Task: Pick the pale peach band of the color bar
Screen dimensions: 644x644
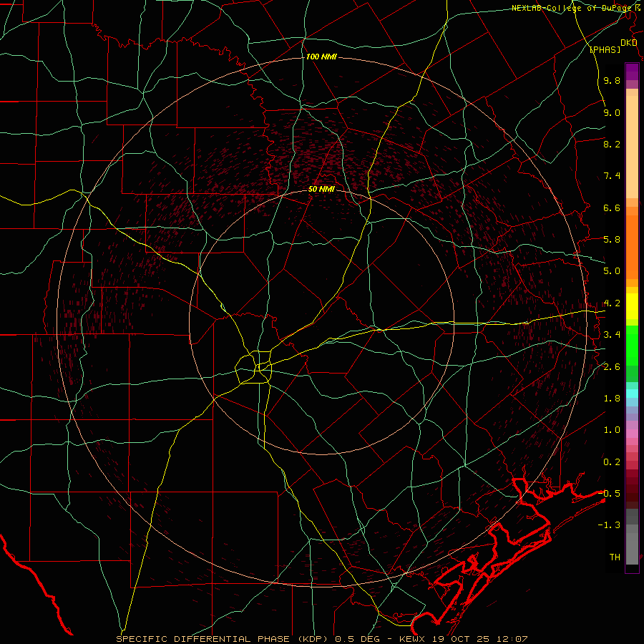Action: (632, 148)
